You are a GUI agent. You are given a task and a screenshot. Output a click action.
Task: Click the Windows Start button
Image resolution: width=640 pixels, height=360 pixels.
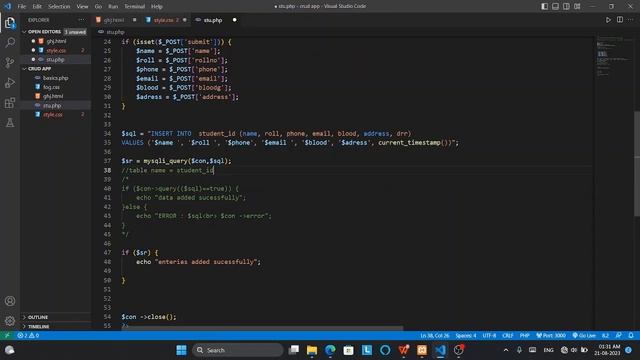pyautogui.click(x=181, y=350)
